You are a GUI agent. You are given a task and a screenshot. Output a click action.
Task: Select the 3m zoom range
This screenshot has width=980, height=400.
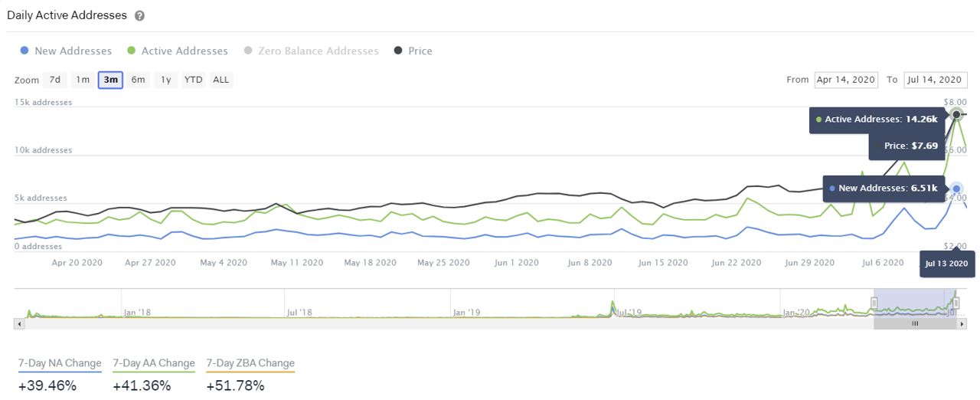[x=111, y=80]
